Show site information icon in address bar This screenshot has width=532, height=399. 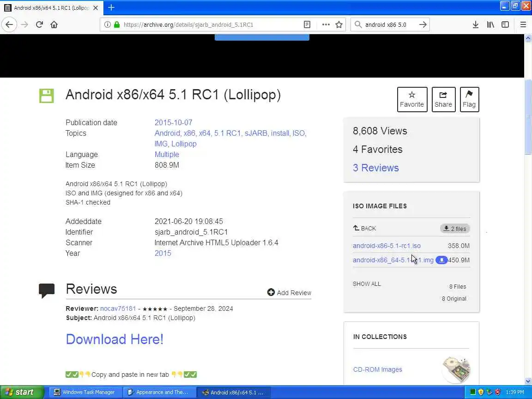point(108,24)
